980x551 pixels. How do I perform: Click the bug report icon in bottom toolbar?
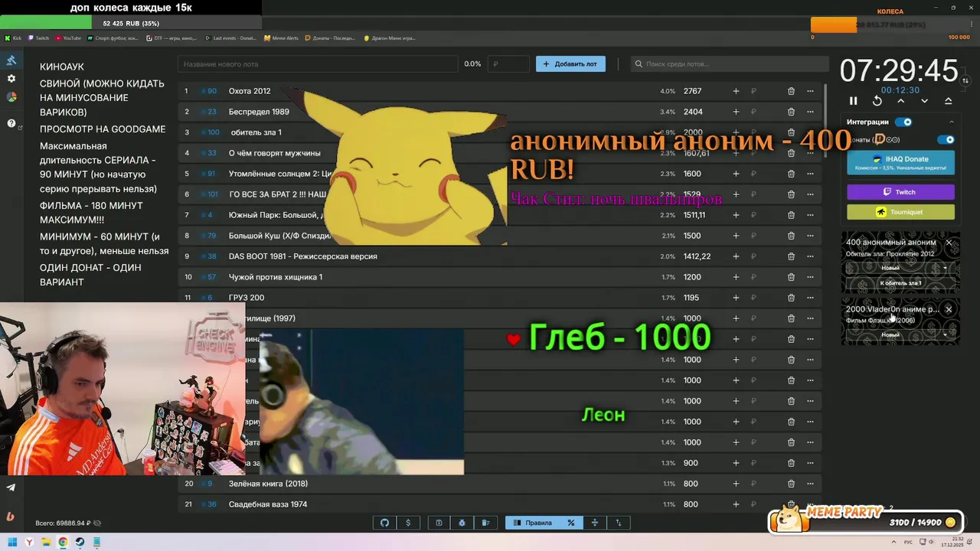pyautogui.click(x=462, y=523)
